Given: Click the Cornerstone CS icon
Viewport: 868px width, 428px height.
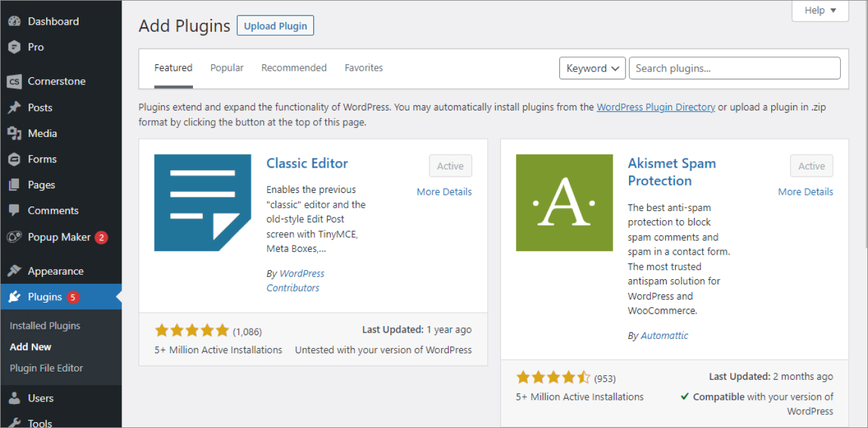Looking at the screenshot, I should (x=14, y=82).
